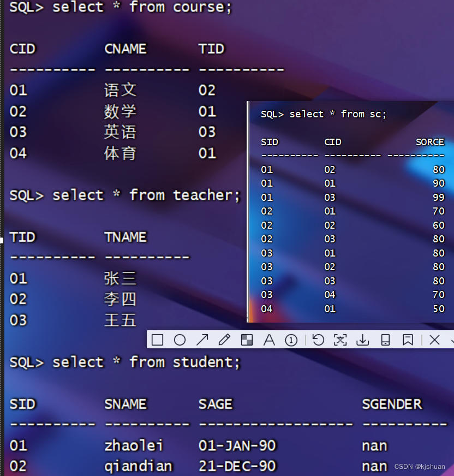Click the undo icon on toolbar
454x476 pixels.
pos(318,340)
